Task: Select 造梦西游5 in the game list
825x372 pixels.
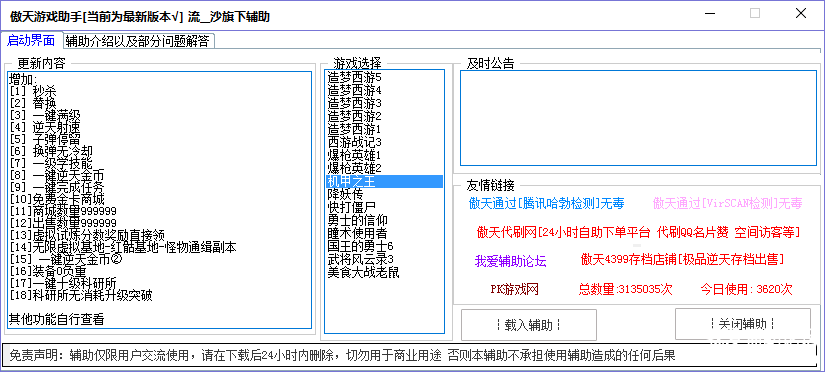Action: (x=384, y=77)
